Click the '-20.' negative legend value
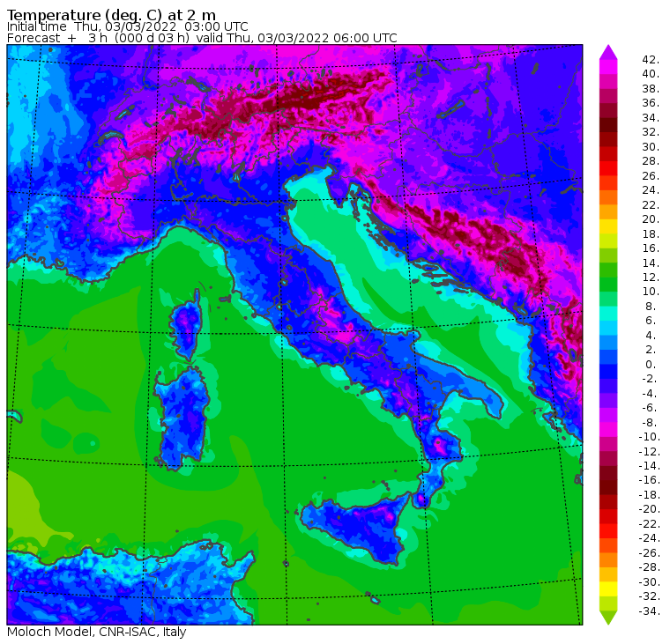670x644 pixels. pyautogui.click(x=649, y=509)
